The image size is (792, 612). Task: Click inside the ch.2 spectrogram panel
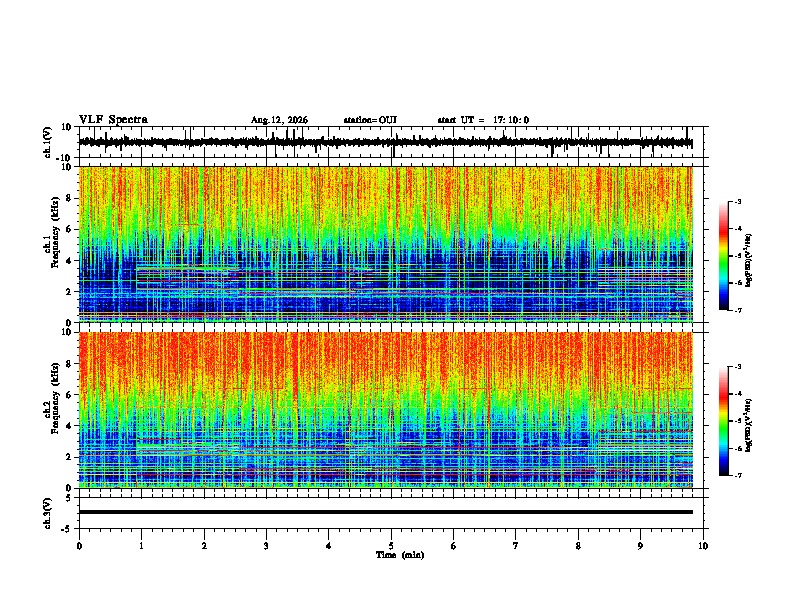point(386,410)
